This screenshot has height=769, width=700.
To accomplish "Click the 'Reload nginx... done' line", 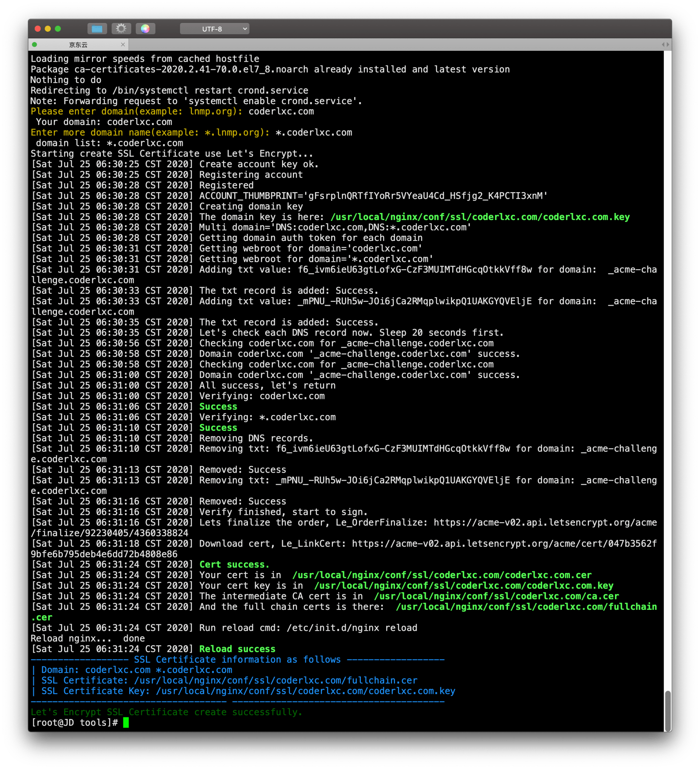I will point(88,639).
